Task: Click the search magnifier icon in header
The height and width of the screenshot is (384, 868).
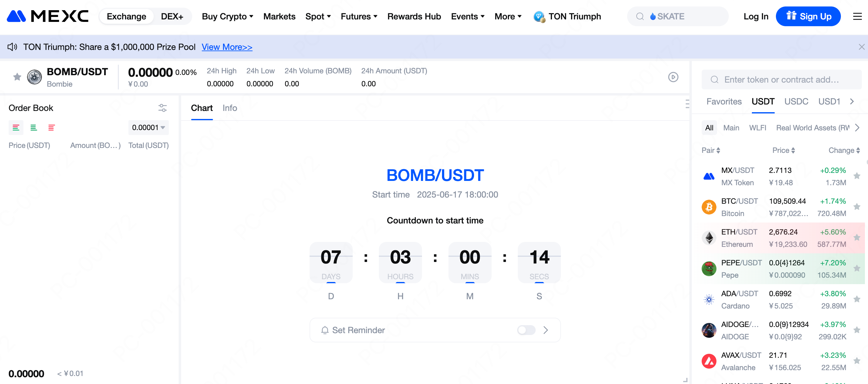Action: point(639,17)
